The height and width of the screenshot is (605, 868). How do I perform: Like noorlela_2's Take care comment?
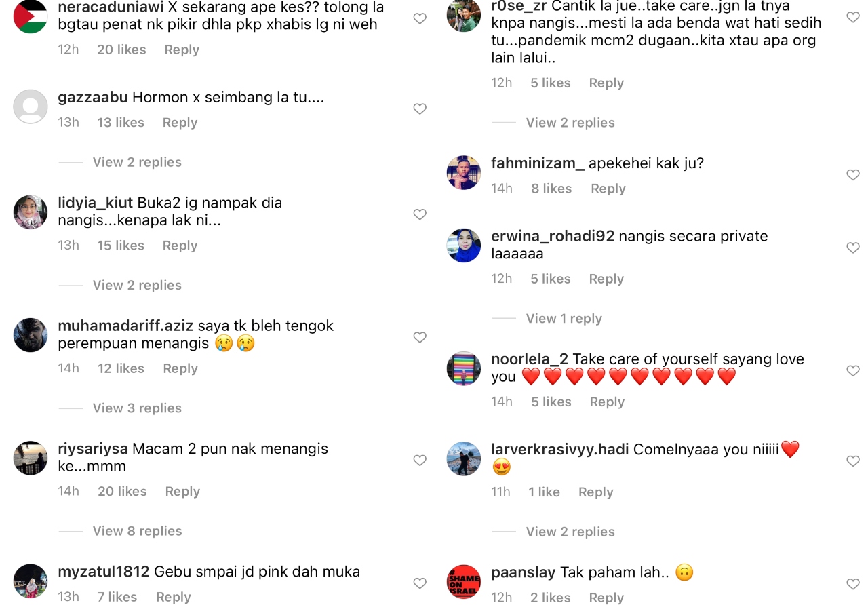[853, 371]
